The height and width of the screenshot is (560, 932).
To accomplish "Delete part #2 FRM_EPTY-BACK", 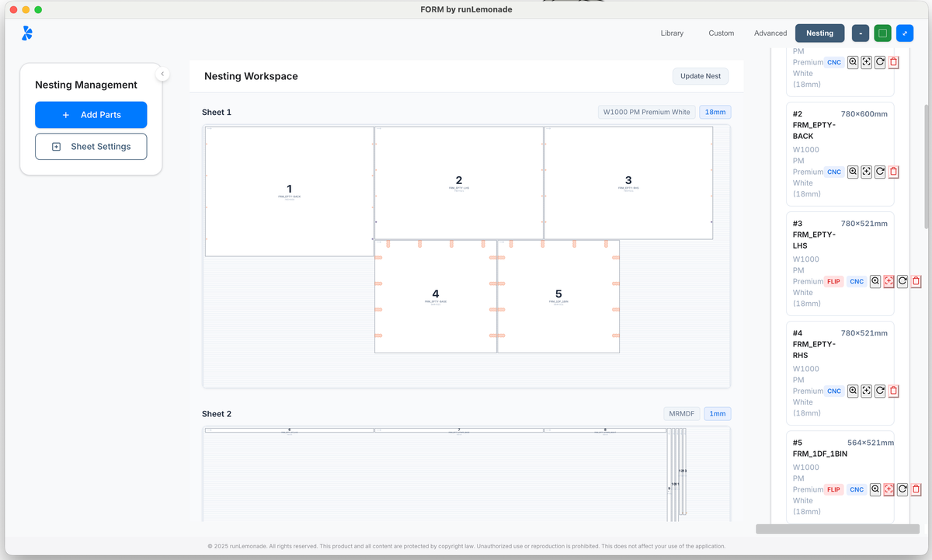I will point(894,172).
